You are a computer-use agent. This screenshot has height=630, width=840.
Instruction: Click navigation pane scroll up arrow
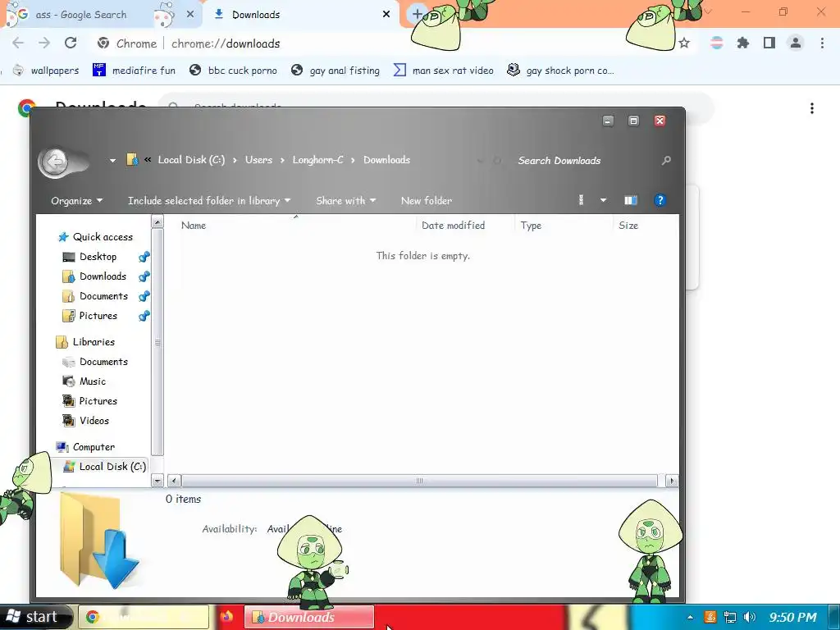tap(157, 221)
